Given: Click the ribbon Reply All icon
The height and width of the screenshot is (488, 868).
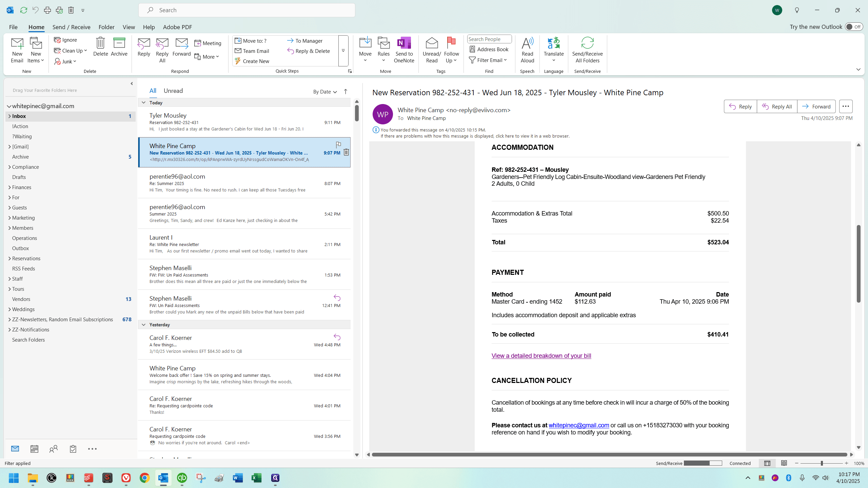Looking at the screenshot, I should (162, 50).
